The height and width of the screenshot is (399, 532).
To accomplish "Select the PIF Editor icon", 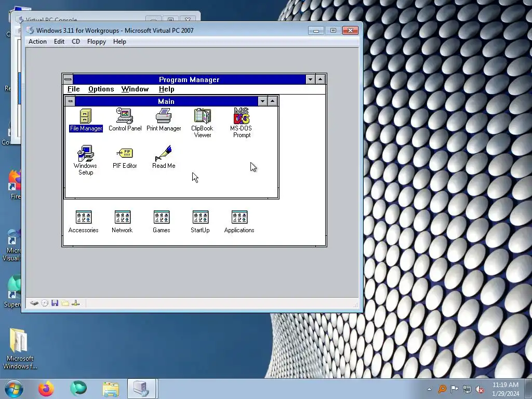I will click(x=125, y=157).
